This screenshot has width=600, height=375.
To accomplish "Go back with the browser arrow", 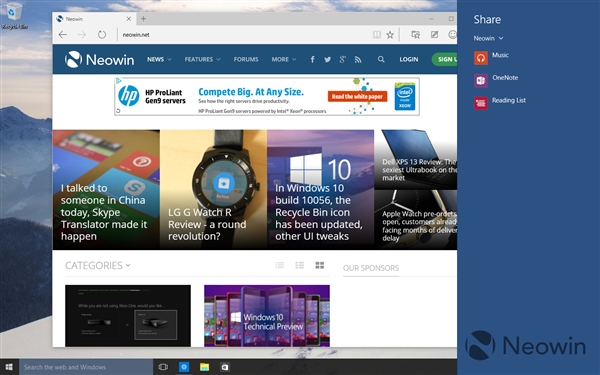I will [63, 35].
